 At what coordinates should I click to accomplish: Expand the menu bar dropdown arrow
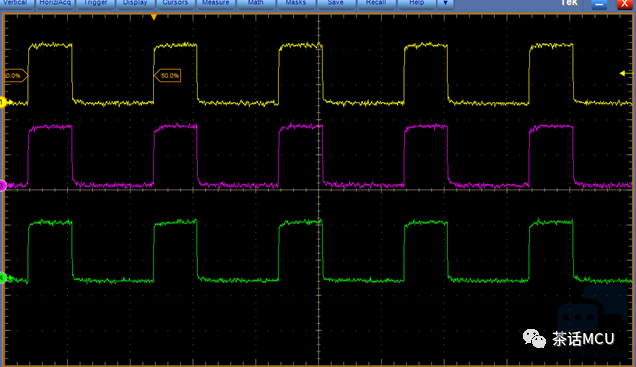(x=445, y=3)
